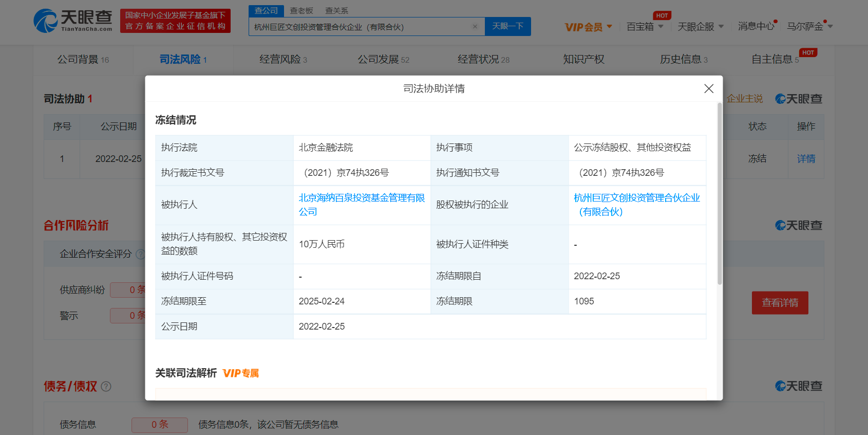Expand the 百宝箱 menu

[x=645, y=27]
